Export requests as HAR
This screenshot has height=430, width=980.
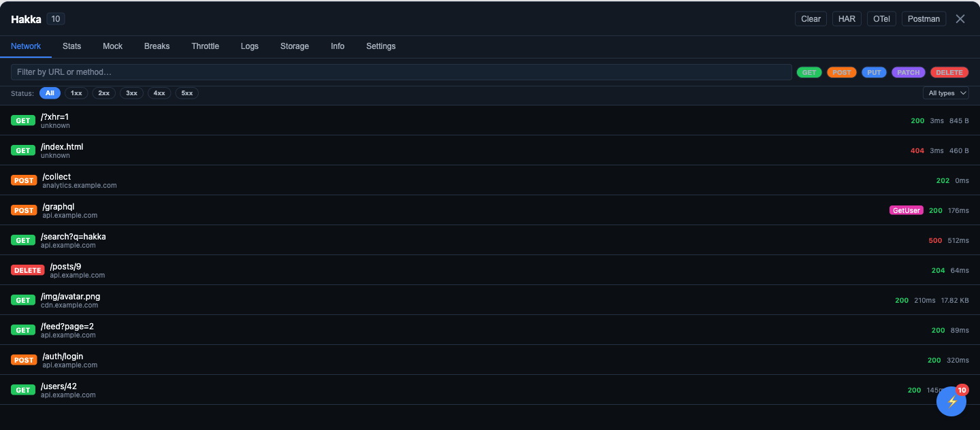tap(847, 19)
